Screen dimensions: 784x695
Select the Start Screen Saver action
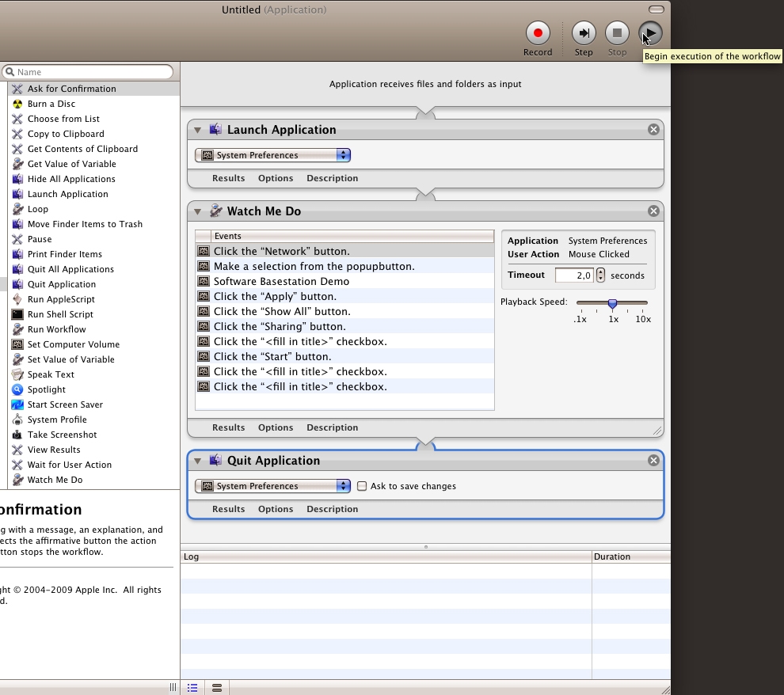65,404
